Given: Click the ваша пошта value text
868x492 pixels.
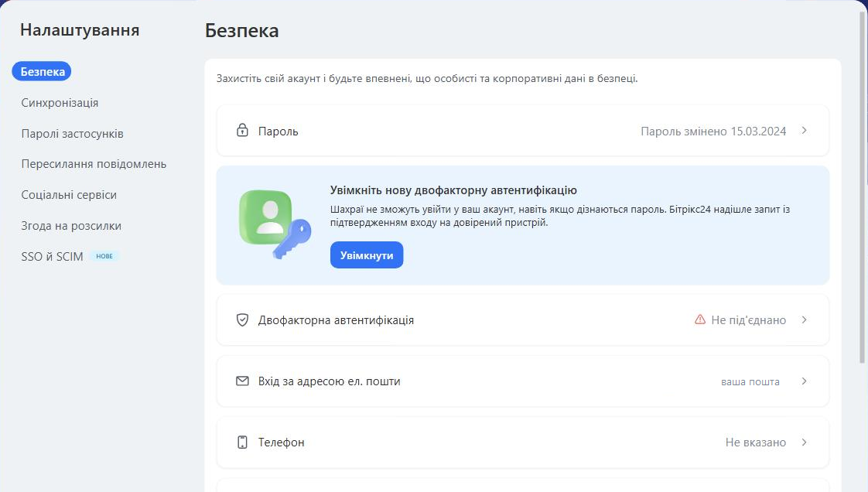Looking at the screenshot, I should tap(750, 382).
